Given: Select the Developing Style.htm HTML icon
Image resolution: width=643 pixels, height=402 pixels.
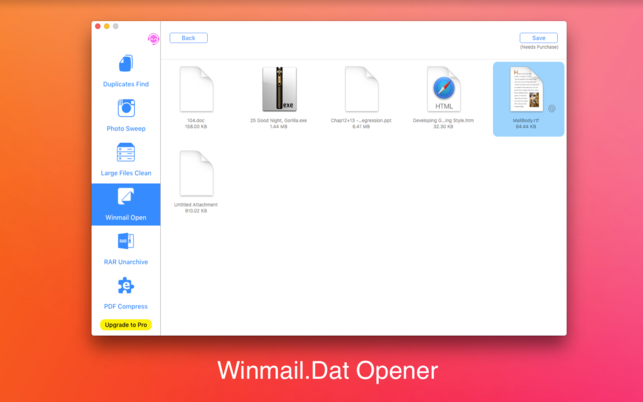Looking at the screenshot, I should [x=444, y=89].
